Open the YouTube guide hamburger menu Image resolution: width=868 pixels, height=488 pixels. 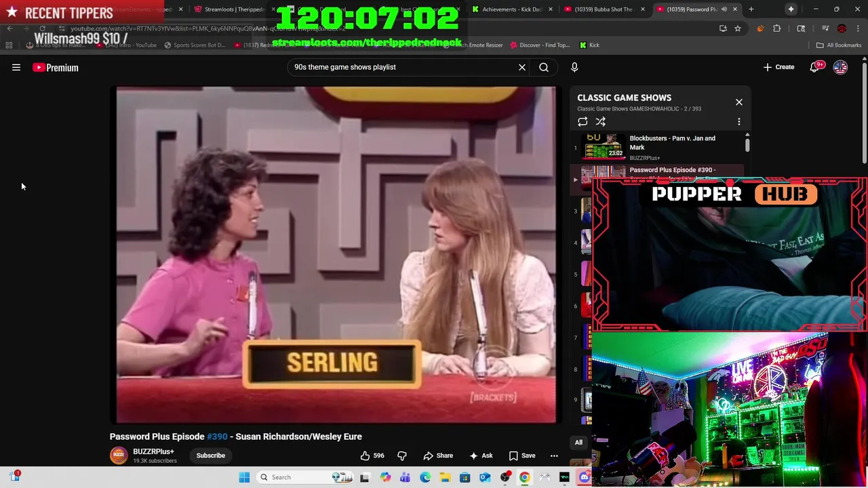coord(16,67)
